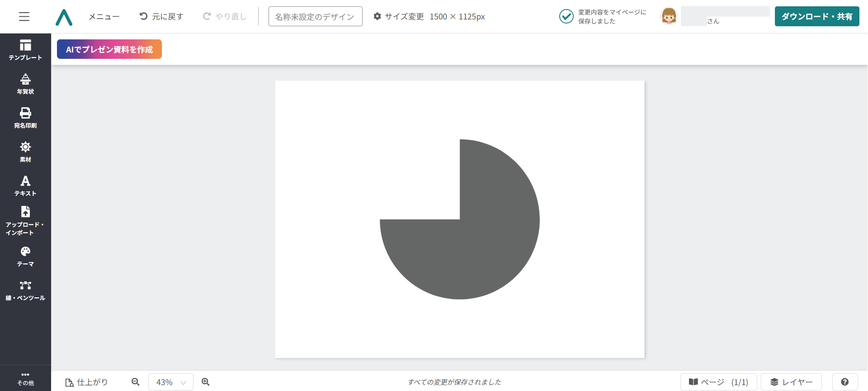Viewport: 868px width, 391px height.
Task: Click the design name input field
Action: (315, 17)
